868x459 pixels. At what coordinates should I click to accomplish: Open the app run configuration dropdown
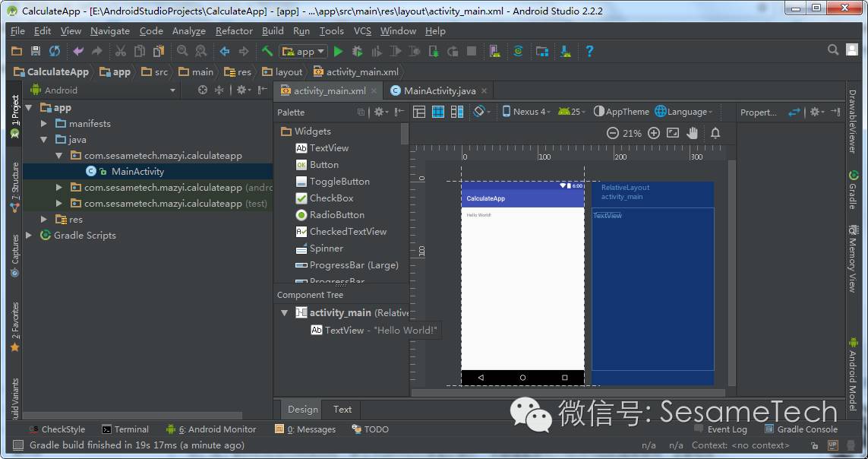click(x=303, y=52)
